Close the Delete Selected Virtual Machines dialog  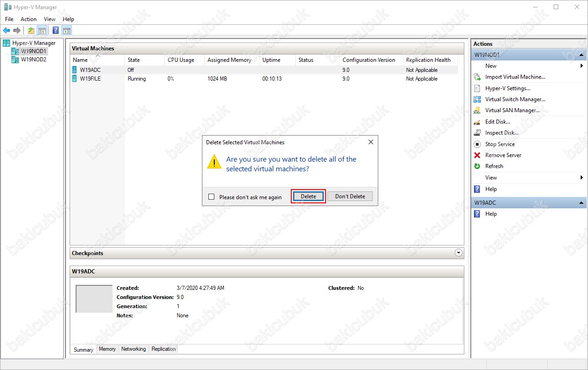(371, 142)
